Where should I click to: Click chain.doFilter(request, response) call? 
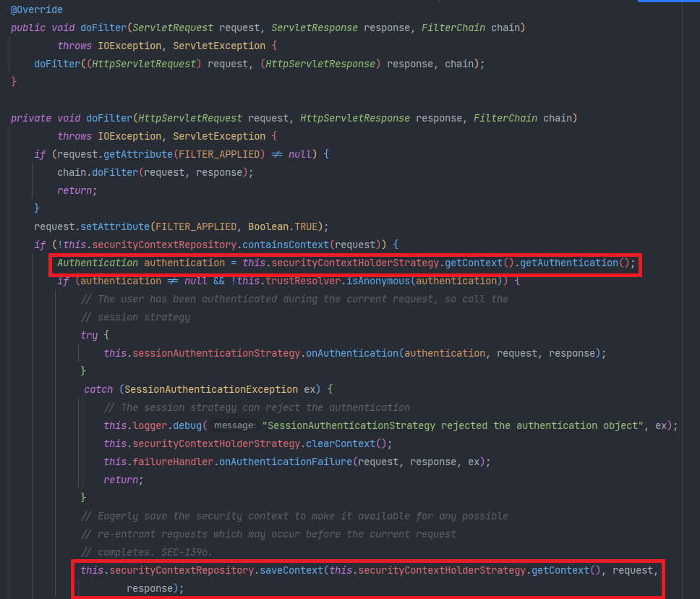(155, 172)
